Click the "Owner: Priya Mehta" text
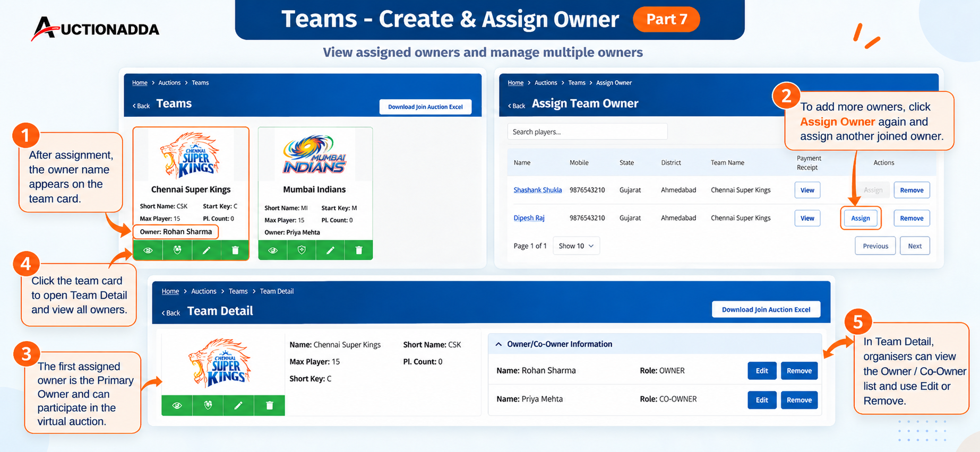This screenshot has height=452, width=980. pos(292,232)
